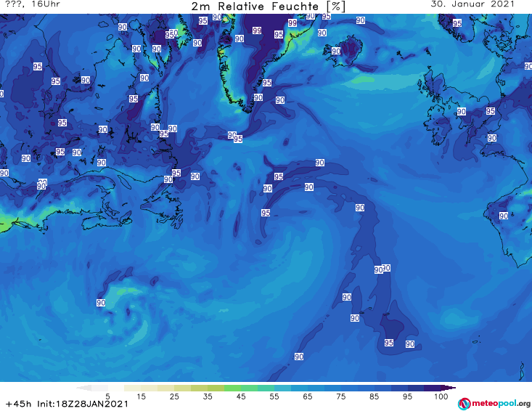Click the "75" tick label on colour bar
Image resolution: width=532 pixels, height=411 pixels.
341,396
